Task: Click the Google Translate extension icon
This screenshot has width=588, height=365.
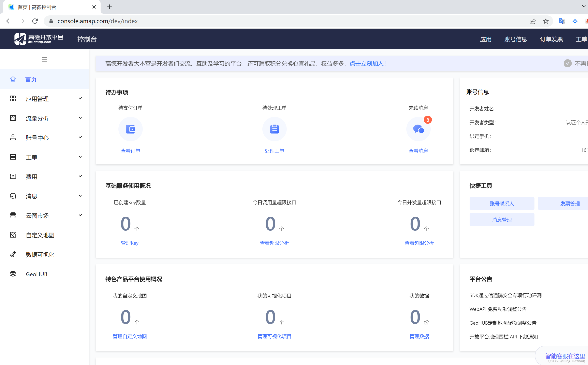Action: tap(562, 21)
